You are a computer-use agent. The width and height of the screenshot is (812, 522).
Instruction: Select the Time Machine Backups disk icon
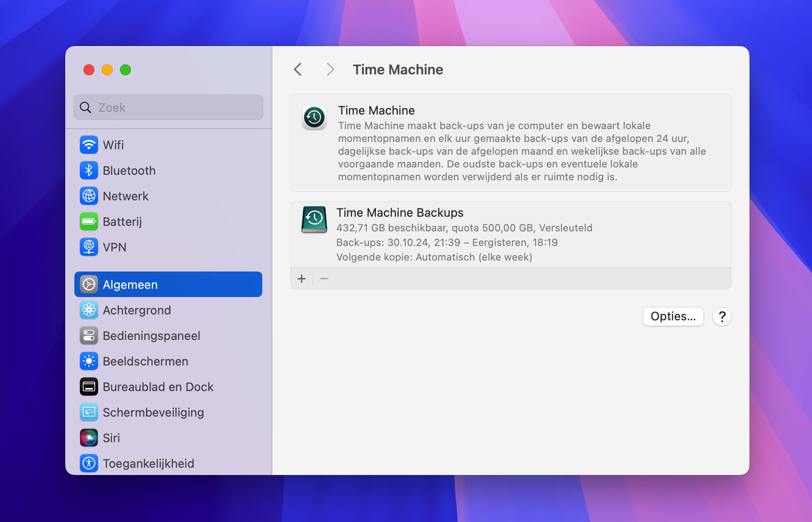coord(314,219)
